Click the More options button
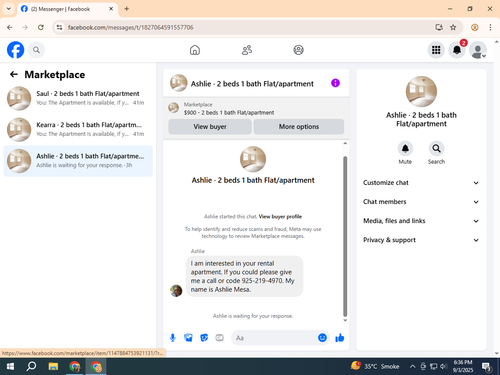Image resolution: width=500 pixels, height=375 pixels. (x=299, y=127)
